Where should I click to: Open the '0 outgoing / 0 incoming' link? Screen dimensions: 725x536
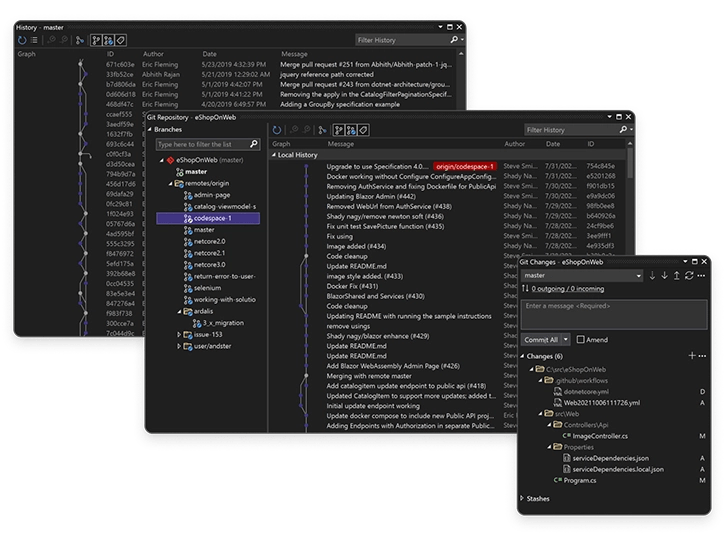[x=567, y=289]
